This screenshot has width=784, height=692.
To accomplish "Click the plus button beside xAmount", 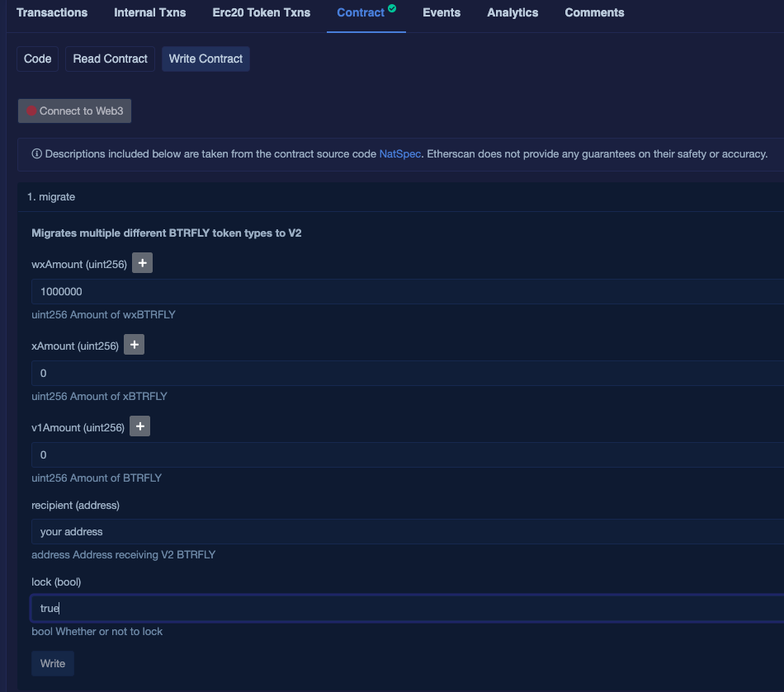I will pos(134,345).
